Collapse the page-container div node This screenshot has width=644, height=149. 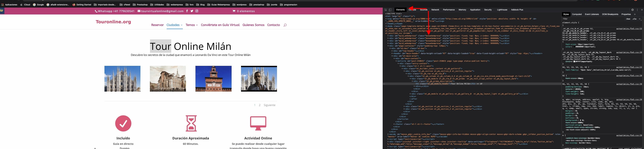point(388,46)
